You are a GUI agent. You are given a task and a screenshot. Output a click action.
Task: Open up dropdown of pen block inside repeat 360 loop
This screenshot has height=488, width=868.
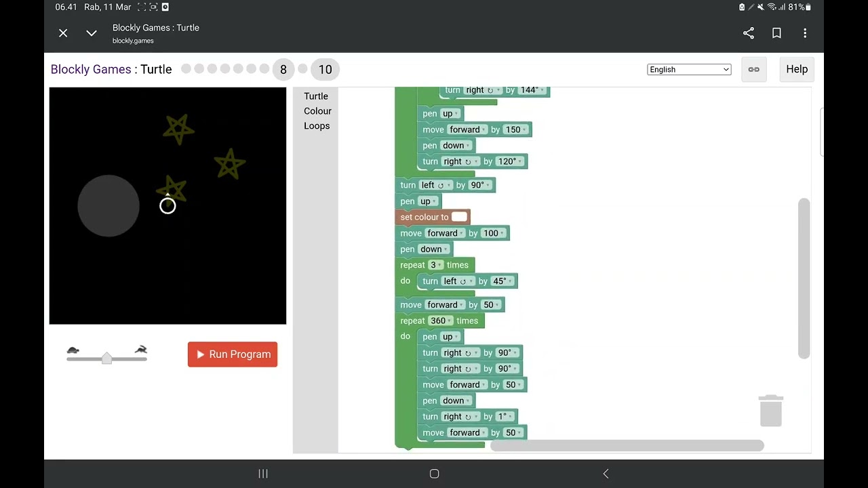(x=450, y=337)
